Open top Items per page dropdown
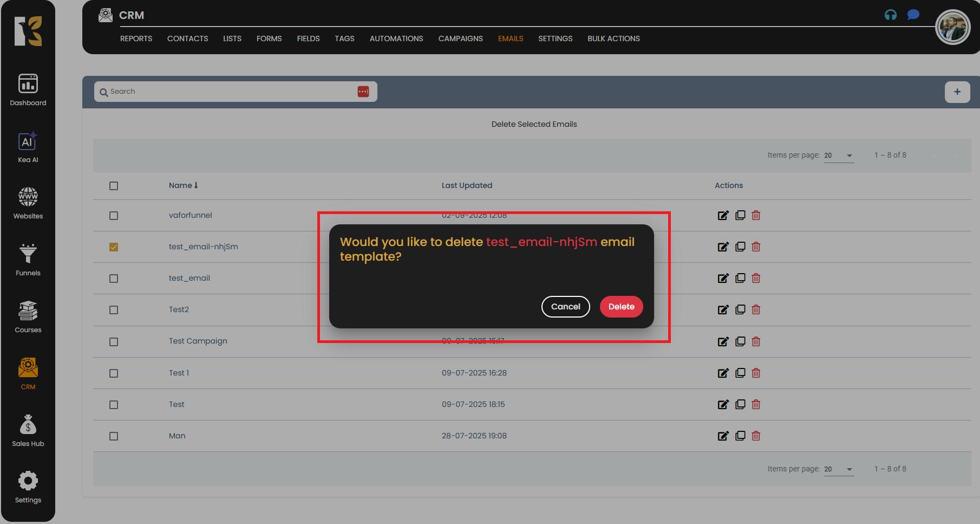 click(838, 156)
